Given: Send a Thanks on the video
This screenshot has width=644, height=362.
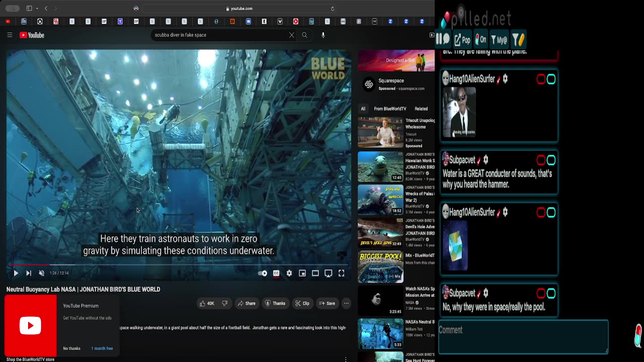Looking at the screenshot, I should point(275,303).
